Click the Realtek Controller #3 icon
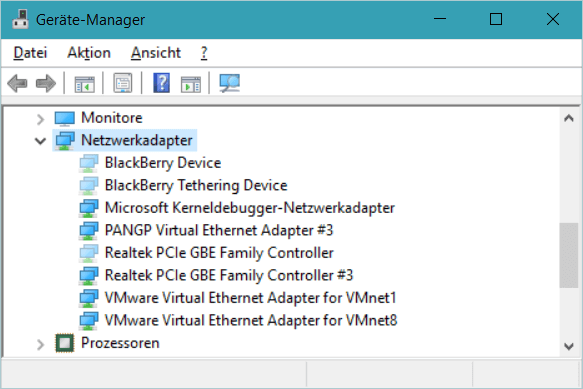583x389 pixels. [x=88, y=276]
